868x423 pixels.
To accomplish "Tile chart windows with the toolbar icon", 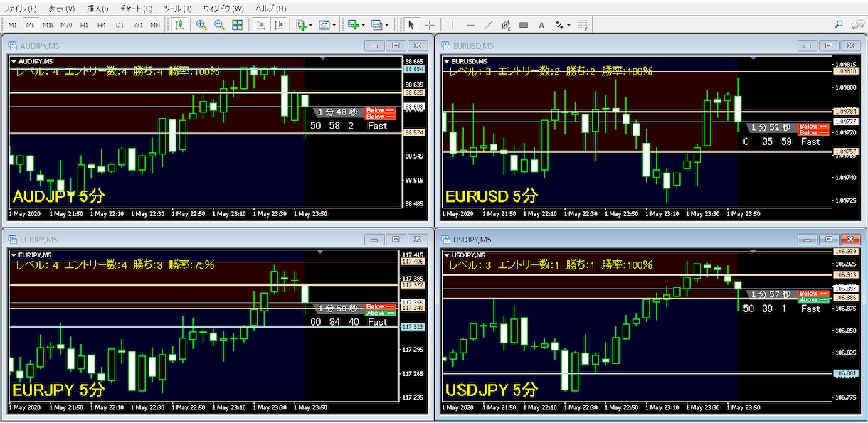I will 237,25.
